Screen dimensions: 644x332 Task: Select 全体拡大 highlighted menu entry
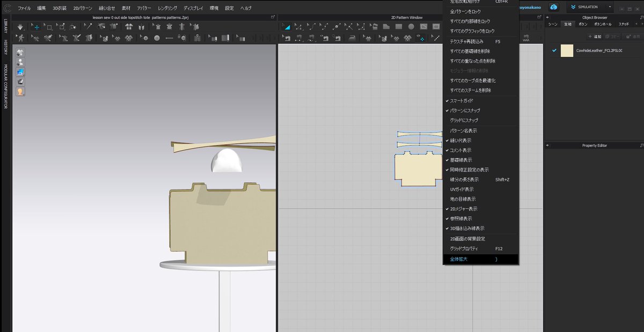tap(480, 259)
